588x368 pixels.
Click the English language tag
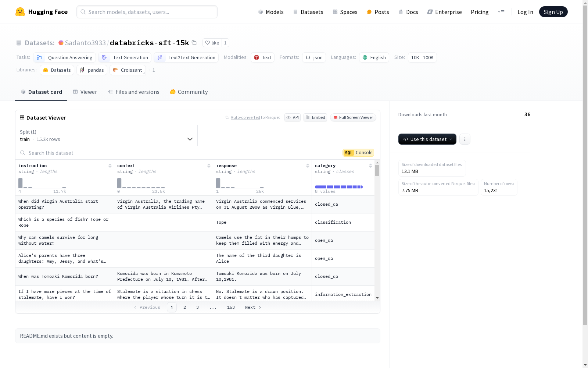[374, 57]
